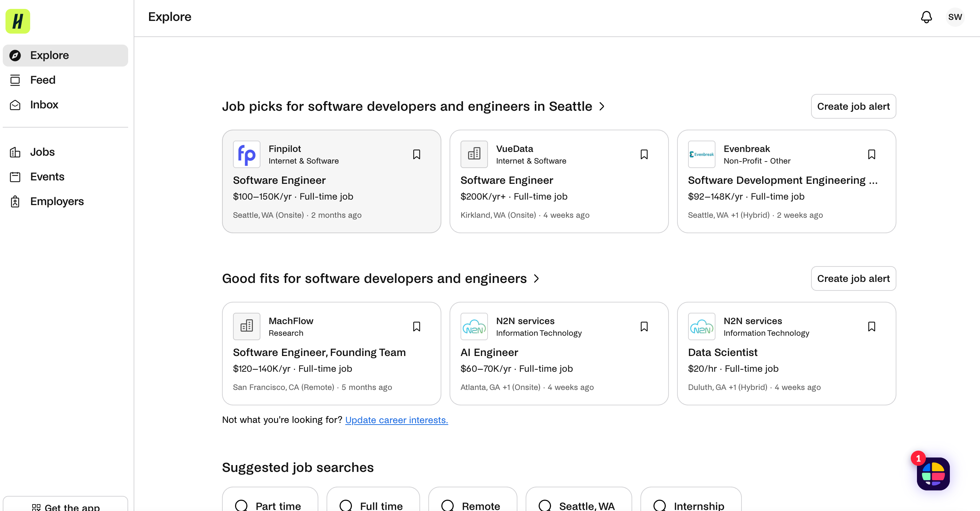Open the colorful help widget icon
The width and height of the screenshot is (980, 511).
click(x=933, y=474)
